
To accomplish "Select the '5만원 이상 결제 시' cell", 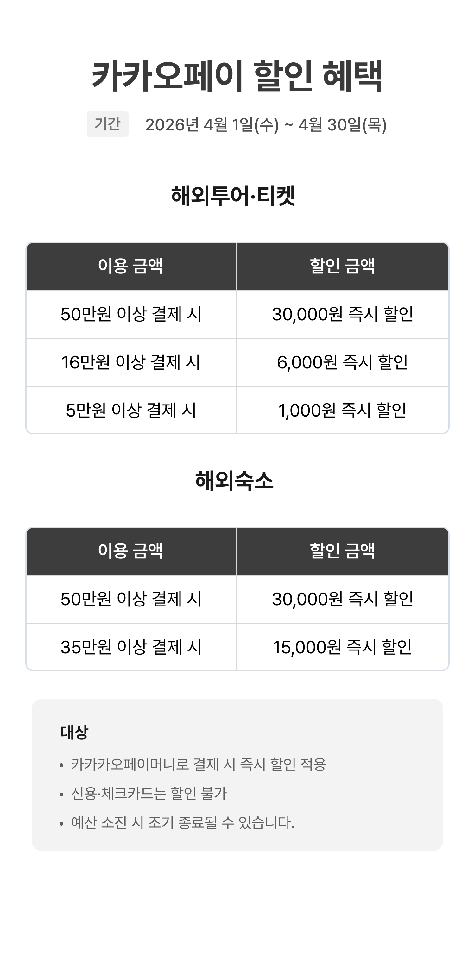I will tap(130, 410).
